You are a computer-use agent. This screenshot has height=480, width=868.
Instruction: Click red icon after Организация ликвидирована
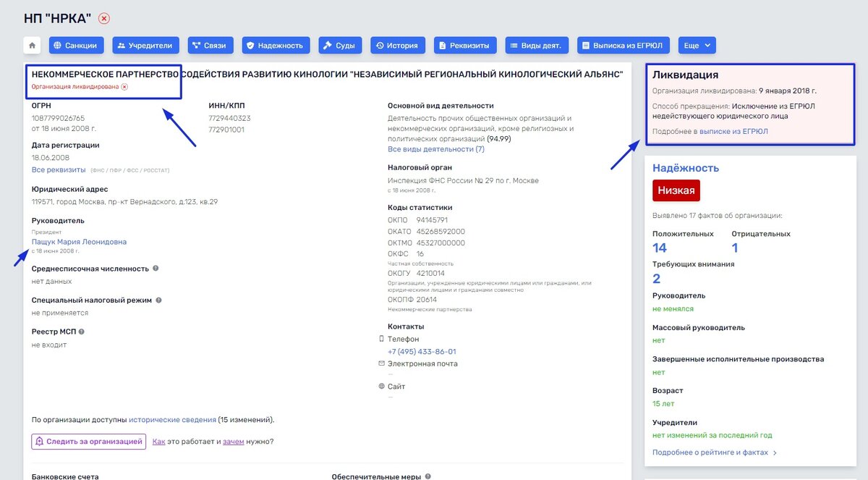tap(124, 86)
